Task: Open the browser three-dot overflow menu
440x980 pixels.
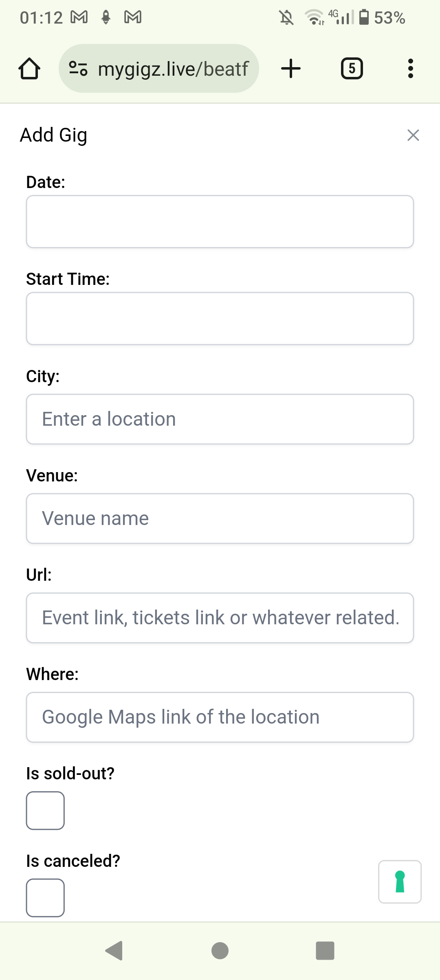Action: [x=410, y=68]
